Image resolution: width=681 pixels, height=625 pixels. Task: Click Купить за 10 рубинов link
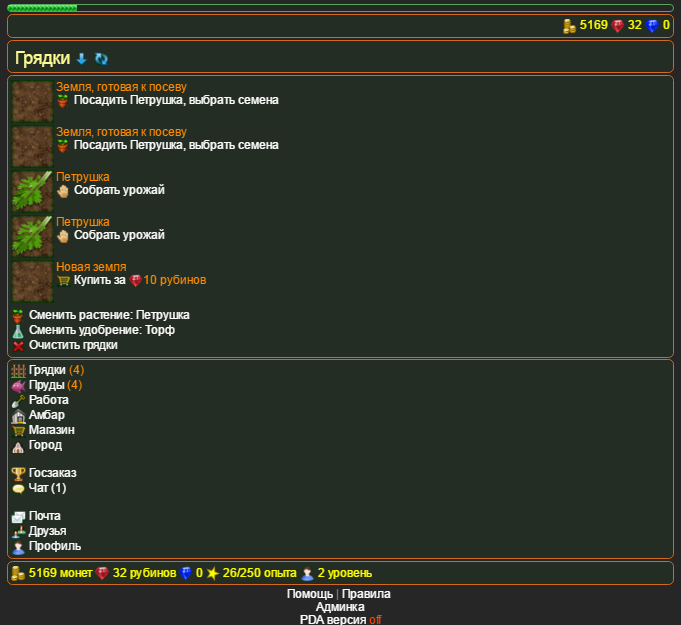click(x=140, y=280)
